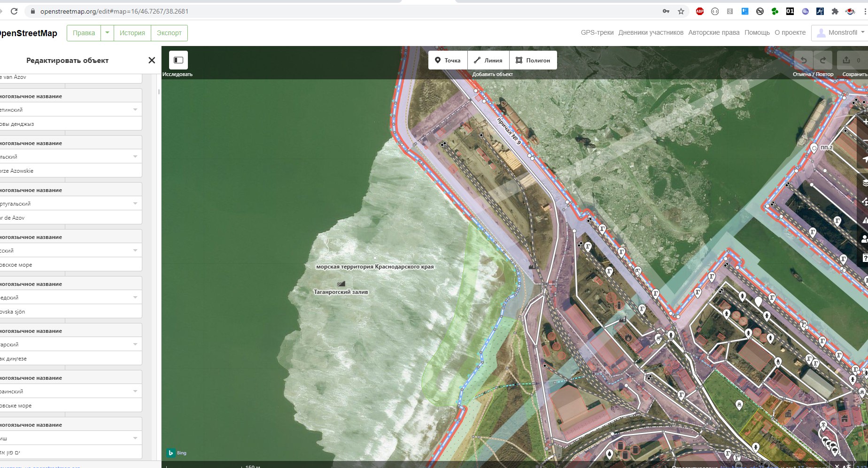868x468 pixels.
Task: Zoom out on the map
Action: [863, 140]
